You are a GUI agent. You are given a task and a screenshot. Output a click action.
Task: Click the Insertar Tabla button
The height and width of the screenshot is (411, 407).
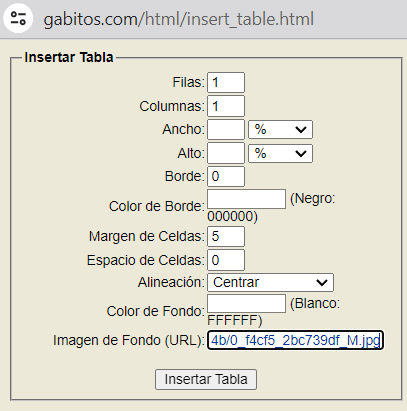[206, 379]
